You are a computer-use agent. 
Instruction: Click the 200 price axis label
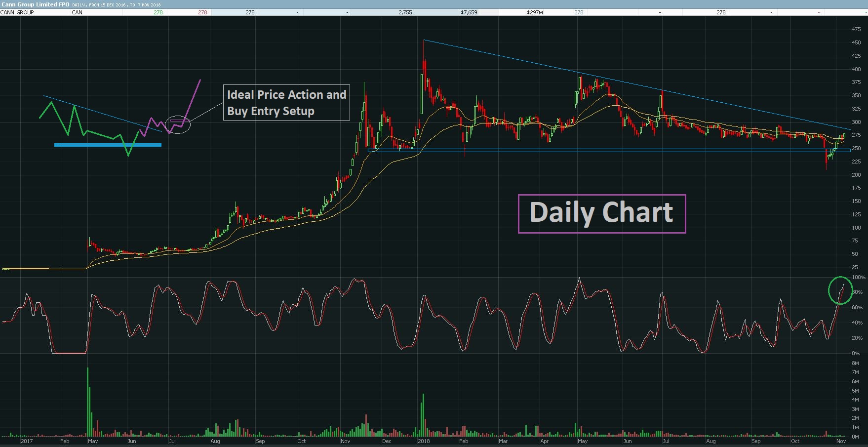(856, 175)
